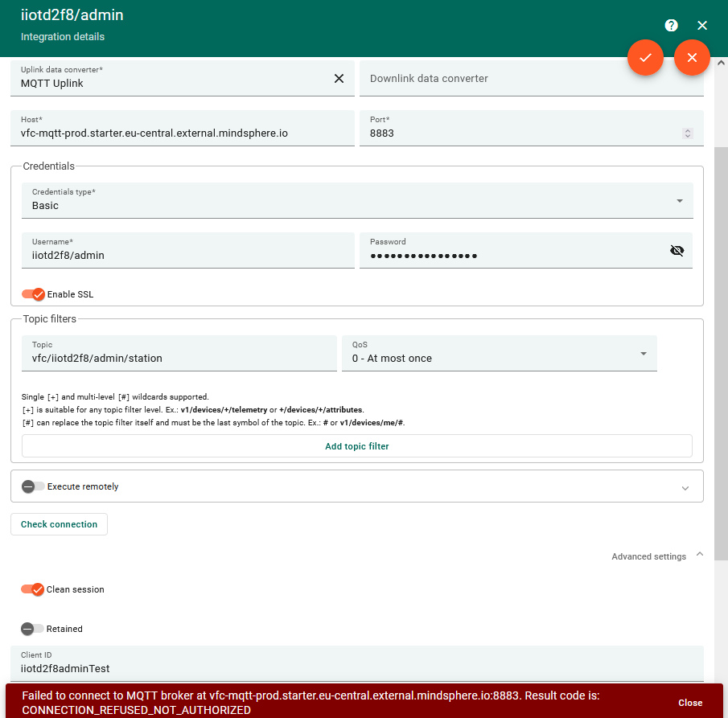This screenshot has width=728, height=718.
Task: Disable the Enable SSL toggle
Action: click(33, 293)
